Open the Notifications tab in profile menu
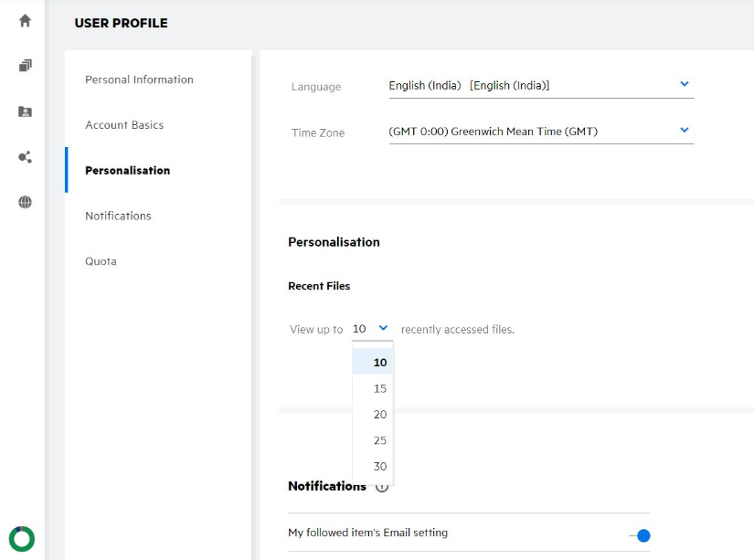This screenshot has width=754, height=560. (118, 217)
